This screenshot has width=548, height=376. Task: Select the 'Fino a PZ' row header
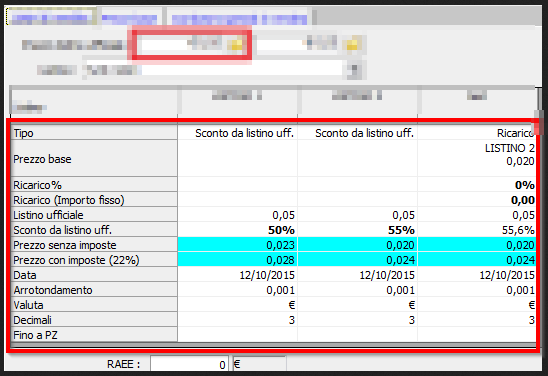[94, 335]
